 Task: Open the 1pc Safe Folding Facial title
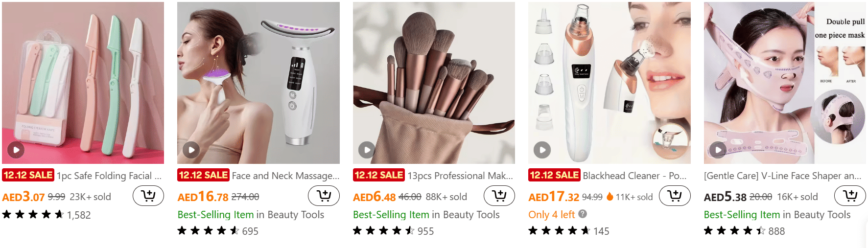point(109,176)
